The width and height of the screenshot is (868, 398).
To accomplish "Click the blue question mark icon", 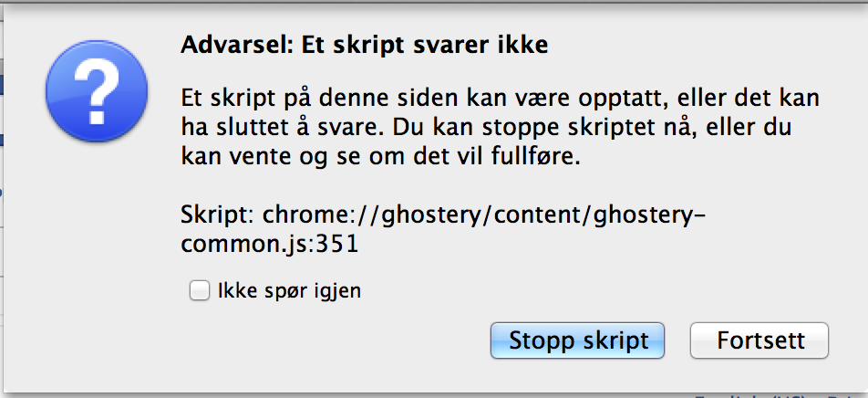I will pyautogui.click(x=97, y=91).
